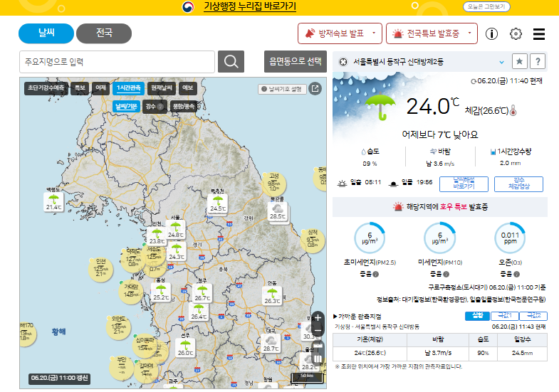Open map in new window icon
559x392 pixels.
315,89
